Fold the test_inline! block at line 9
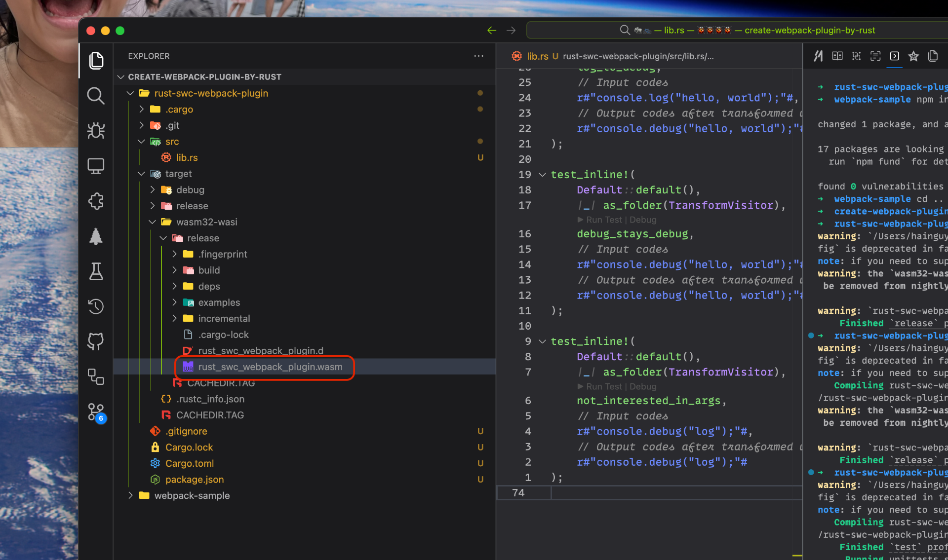Viewport: 948px width, 560px height. pyautogui.click(x=542, y=341)
